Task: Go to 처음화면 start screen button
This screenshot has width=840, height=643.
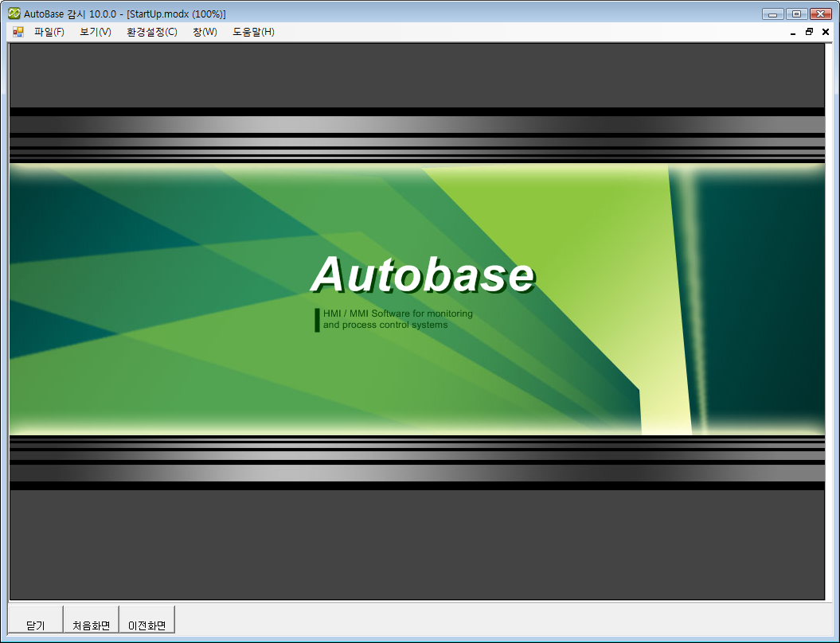Action: pos(91,619)
